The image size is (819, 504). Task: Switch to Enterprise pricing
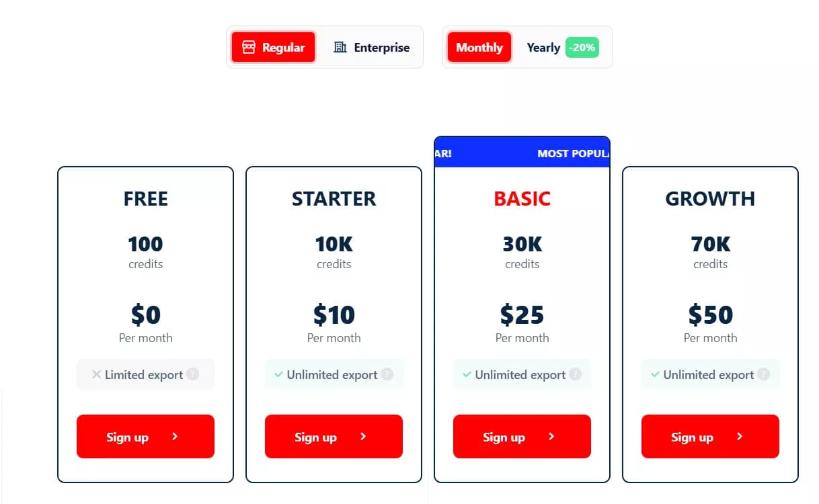click(x=372, y=47)
